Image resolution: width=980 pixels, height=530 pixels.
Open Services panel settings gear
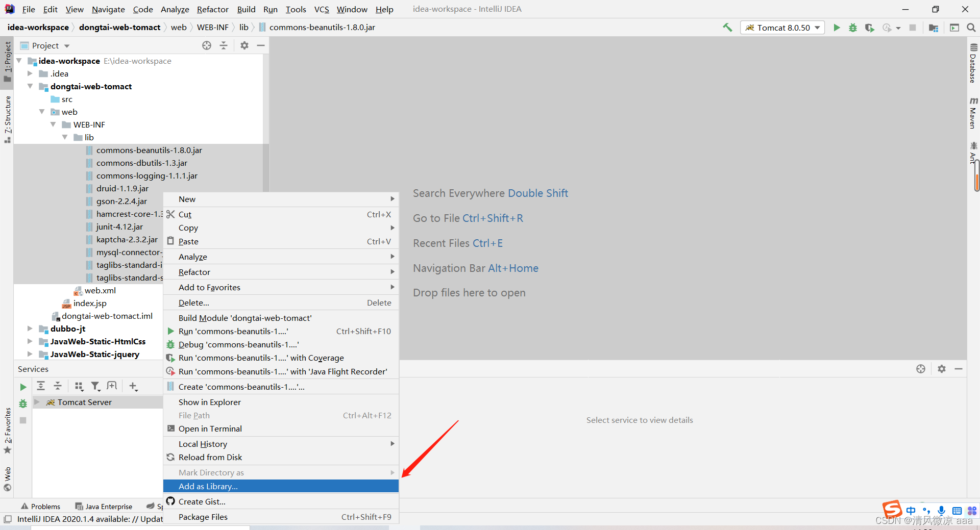pyautogui.click(x=942, y=369)
